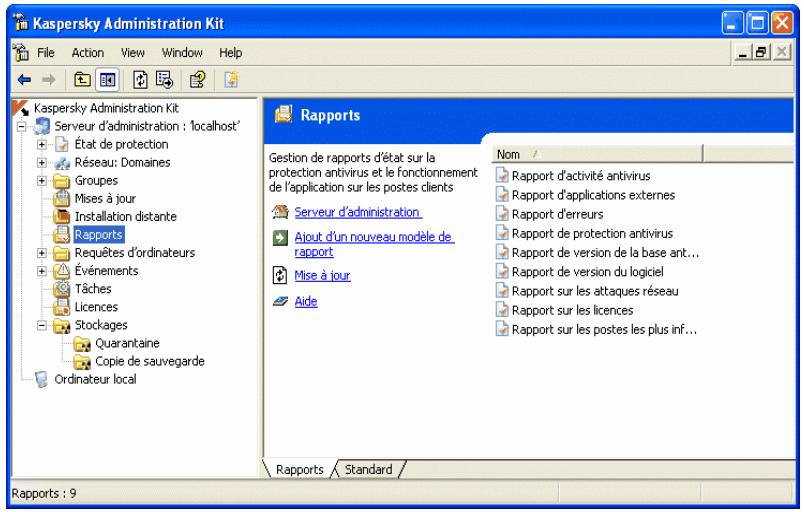Viewport: 804px width, 512px height.
Task: Click the Back arrow toolbar button
Action: 24,80
